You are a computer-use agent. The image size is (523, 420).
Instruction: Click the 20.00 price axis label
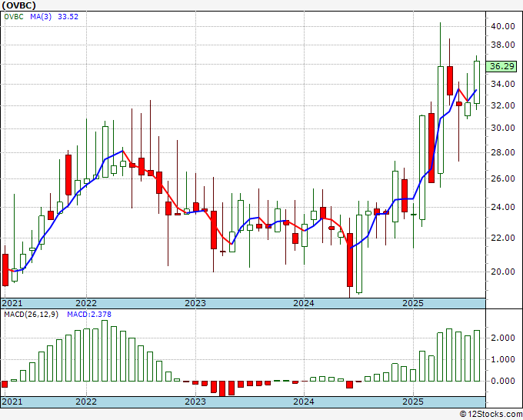coord(502,272)
